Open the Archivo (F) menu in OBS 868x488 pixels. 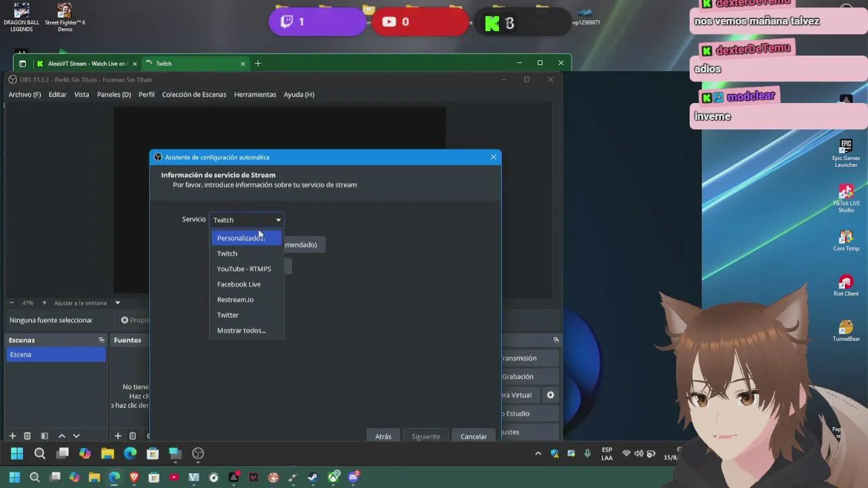[x=24, y=94]
